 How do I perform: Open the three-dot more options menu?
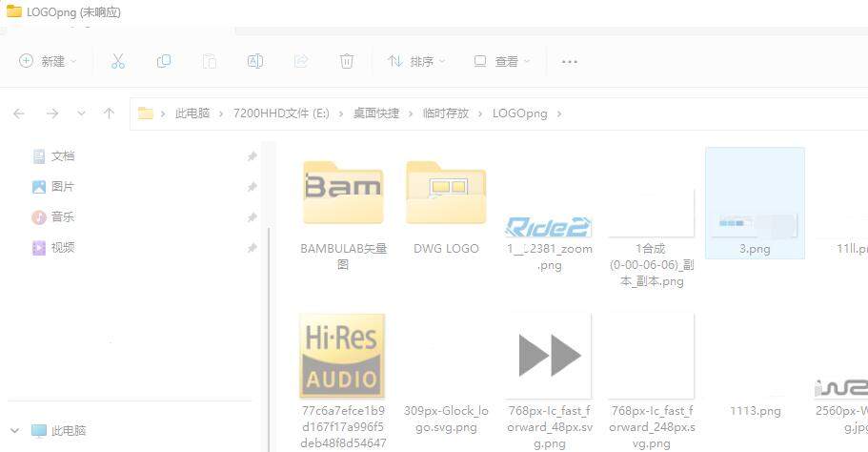pos(570,61)
